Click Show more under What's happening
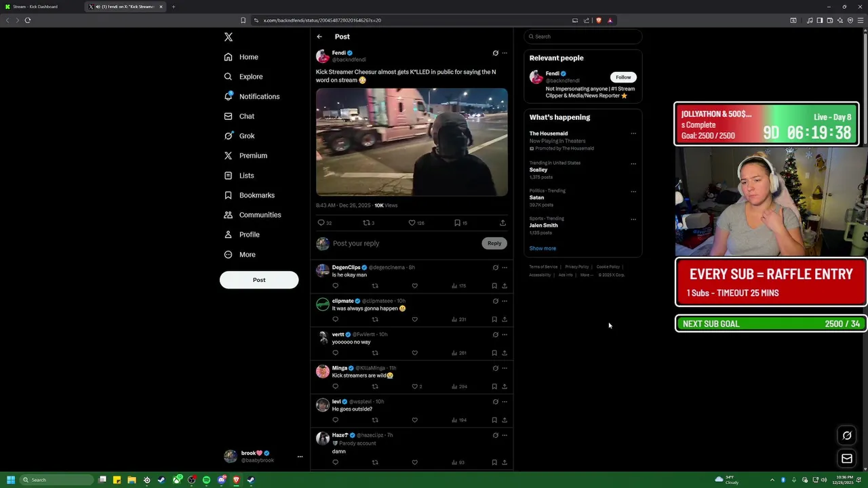868x488 pixels. click(x=542, y=249)
